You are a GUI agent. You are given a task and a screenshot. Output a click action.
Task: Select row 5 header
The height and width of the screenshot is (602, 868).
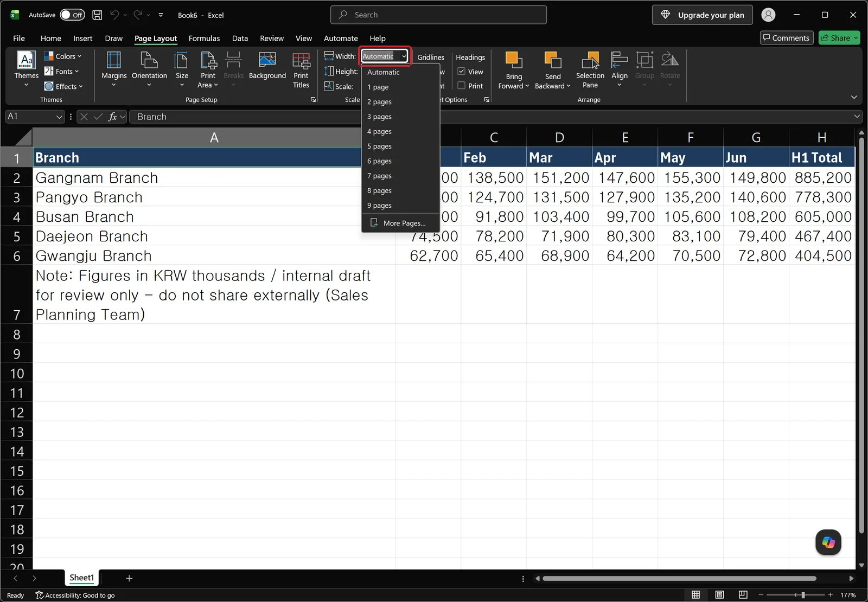tap(16, 236)
